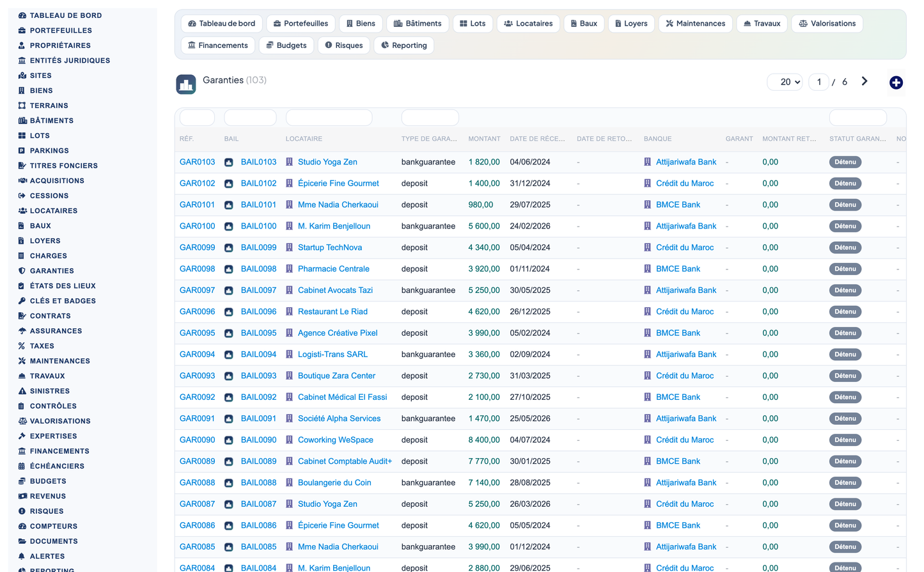Viewport: 924px width, 572px height.
Task: Switch to the Portefeuilles top tab
Action: (301, 24)
